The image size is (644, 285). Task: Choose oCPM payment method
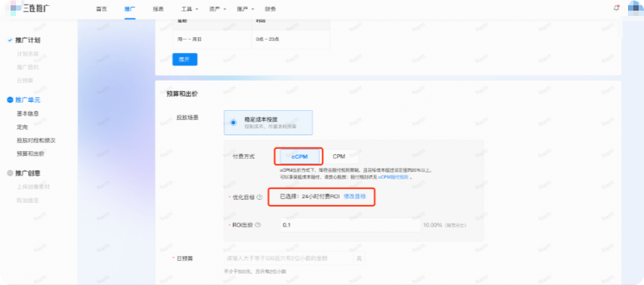(x=300, y=157)
